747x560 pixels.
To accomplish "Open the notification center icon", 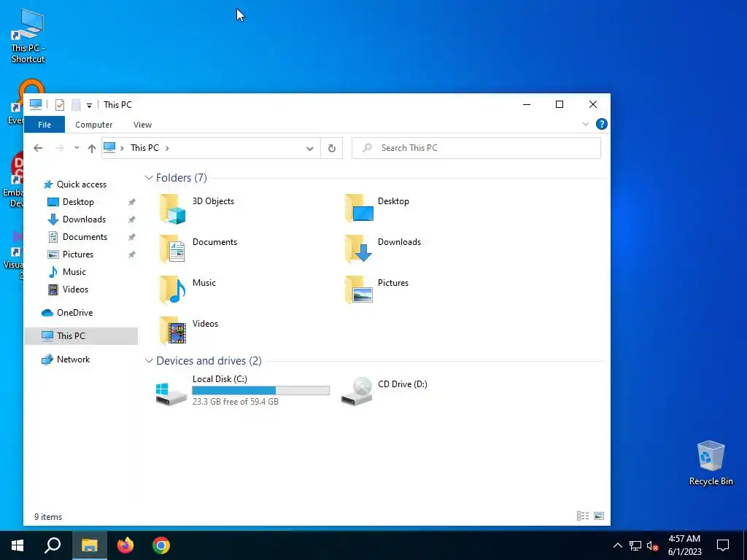I will [723, 545].
